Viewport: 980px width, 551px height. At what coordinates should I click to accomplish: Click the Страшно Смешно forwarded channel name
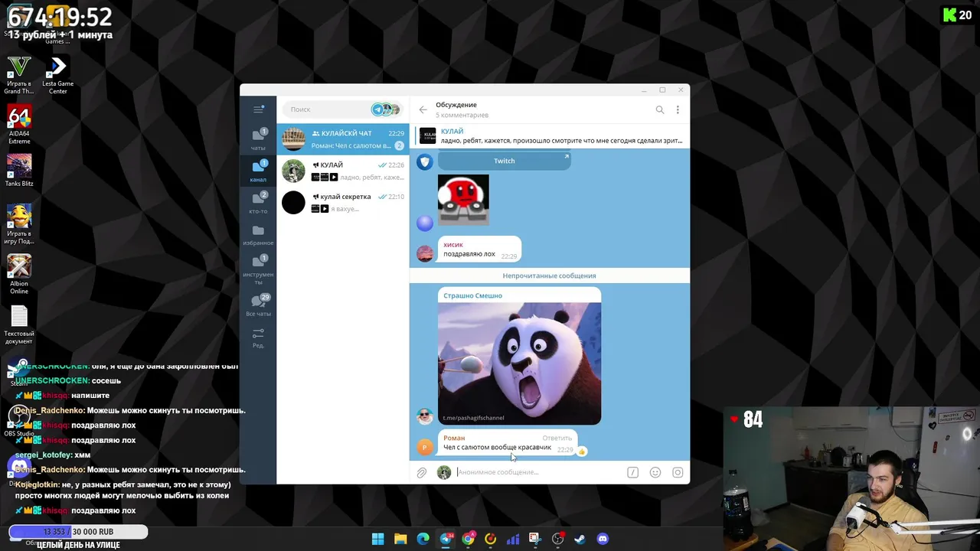472,295
